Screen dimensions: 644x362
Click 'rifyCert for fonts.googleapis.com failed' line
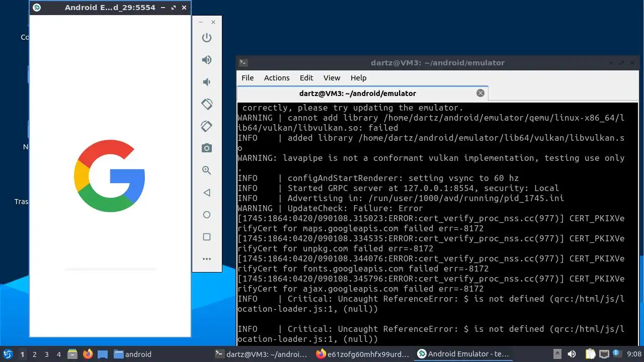pyautogui.click(x=363, y=268)
